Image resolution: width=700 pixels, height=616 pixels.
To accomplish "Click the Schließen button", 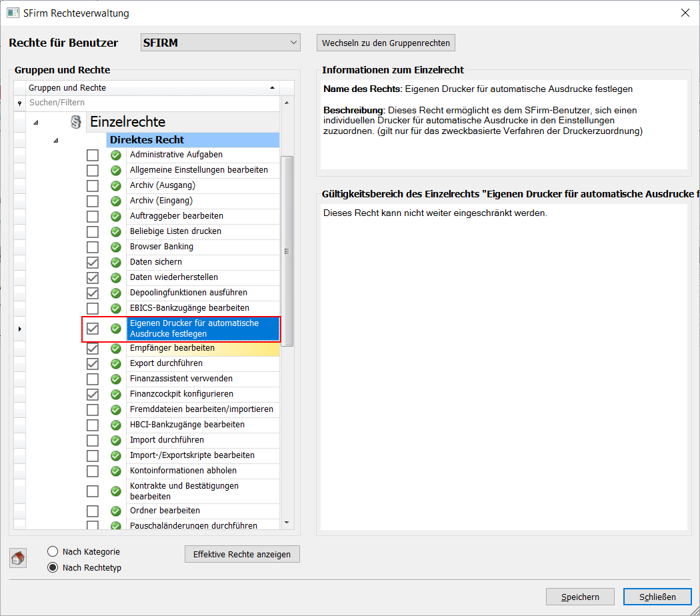I will (657, 597).
